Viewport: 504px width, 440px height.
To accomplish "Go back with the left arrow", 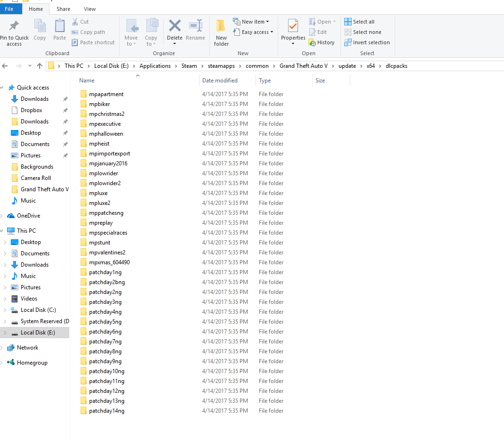I will pyautogui.click(x=5, y=66).
